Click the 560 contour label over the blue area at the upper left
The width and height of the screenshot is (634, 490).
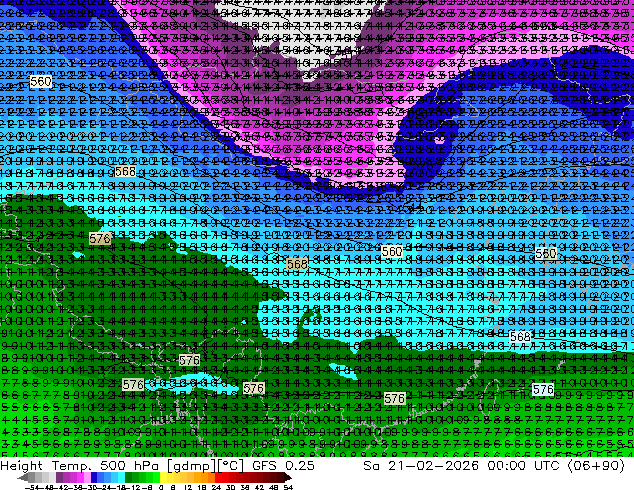pyautogui.click(x=41, y=82)
